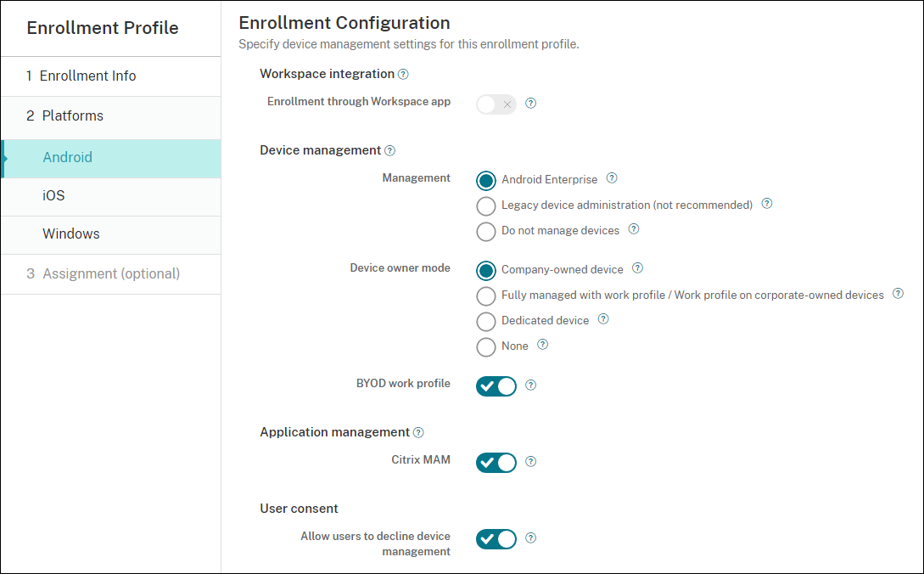The image size is (924, 574).
Task: Open help for Company-owned device mode
Action: 637,268
